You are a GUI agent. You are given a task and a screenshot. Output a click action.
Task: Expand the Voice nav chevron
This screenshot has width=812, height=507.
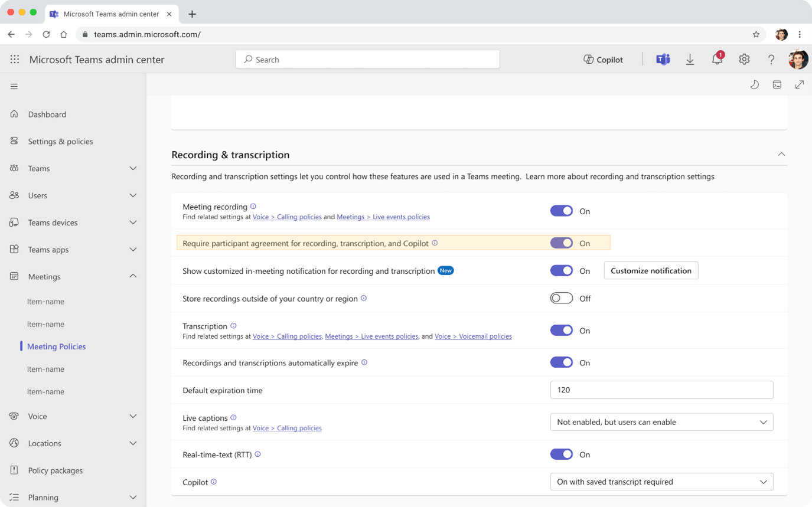[133, 416]
